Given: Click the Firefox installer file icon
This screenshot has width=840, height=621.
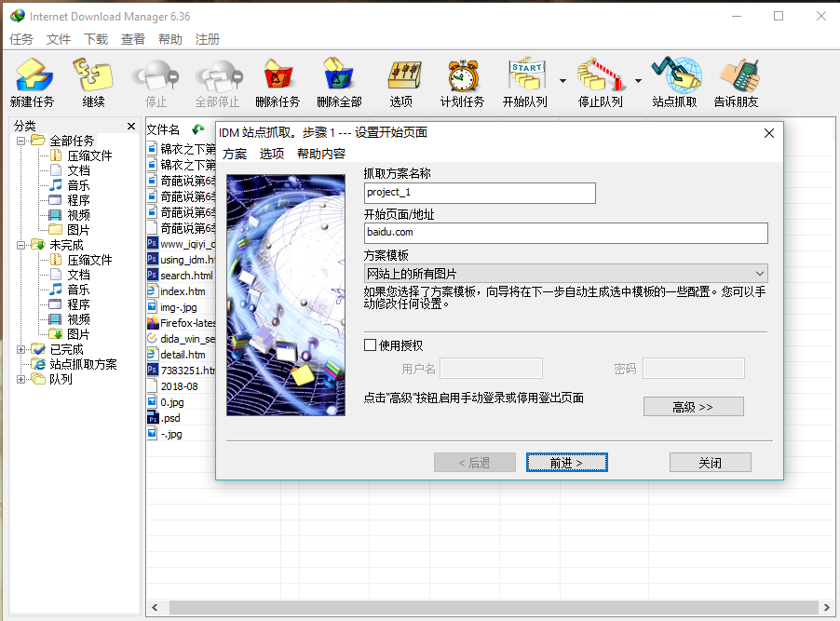Looking at the screenshot, I should click(153, 323).
